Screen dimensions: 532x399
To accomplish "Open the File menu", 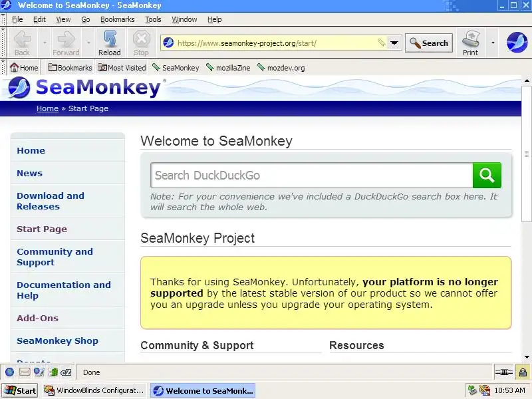I will coord(17,19).
